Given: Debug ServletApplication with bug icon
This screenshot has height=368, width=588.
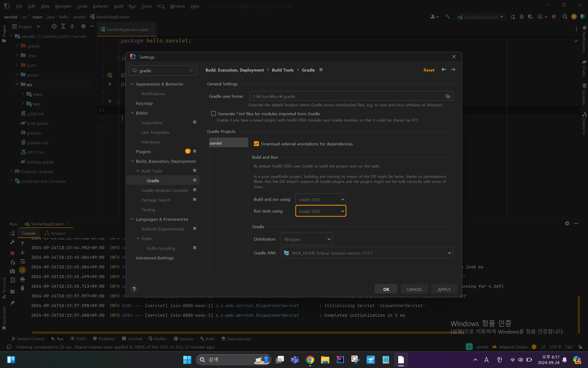Looking at the screenshot, I should click(x=521, y=17).
